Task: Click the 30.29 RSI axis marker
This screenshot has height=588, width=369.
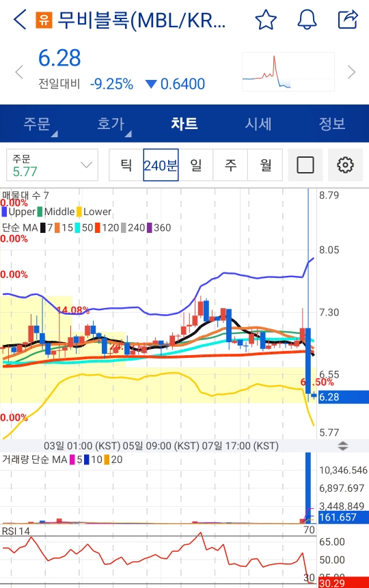Action: [344, 583]
